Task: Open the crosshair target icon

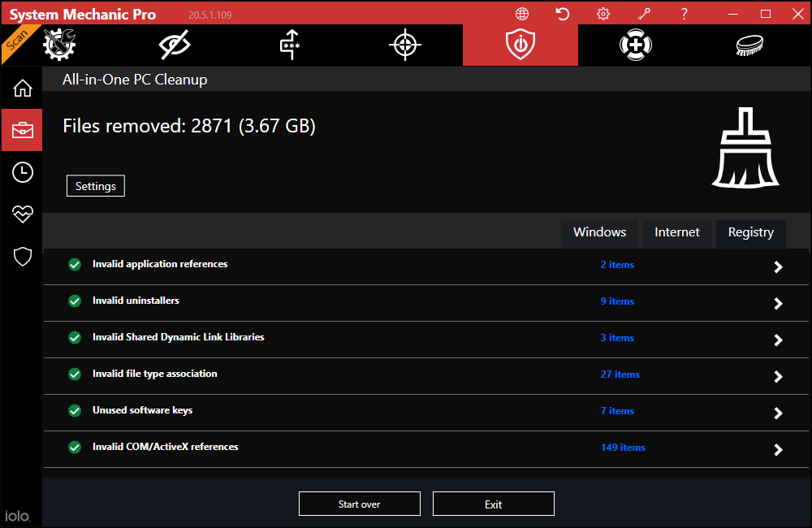Action: click(405, 45)
